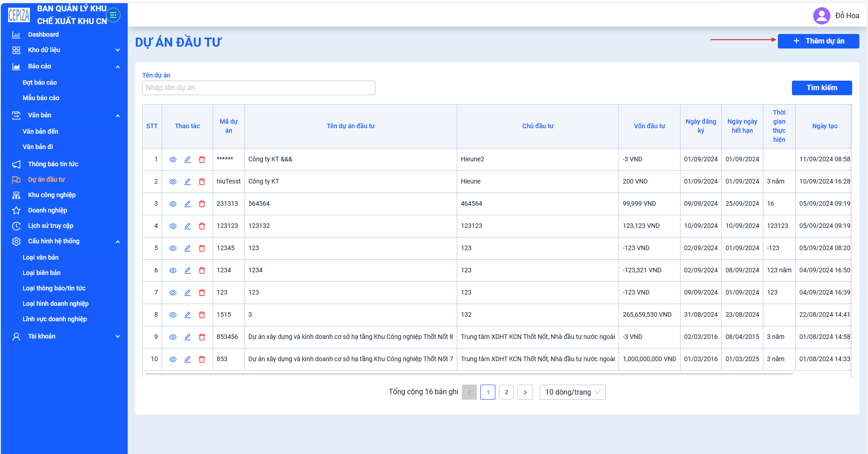View project 12345 via eye icon
The height and width of the screenshot is (454, 868).
[173, 248]
